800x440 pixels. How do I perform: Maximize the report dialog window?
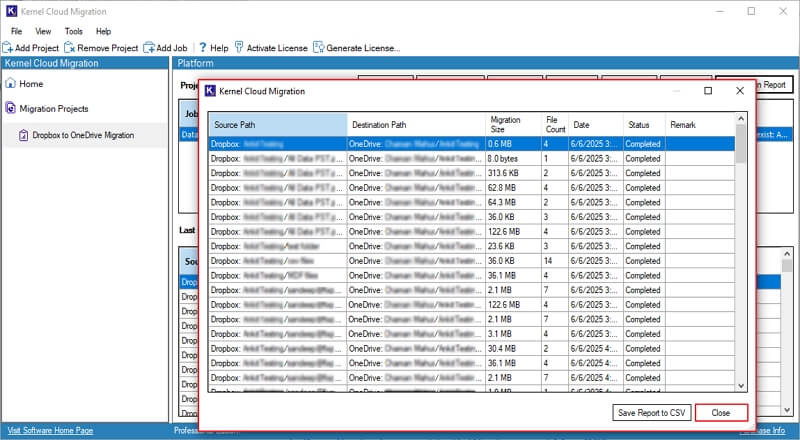[x=708, y=91]
